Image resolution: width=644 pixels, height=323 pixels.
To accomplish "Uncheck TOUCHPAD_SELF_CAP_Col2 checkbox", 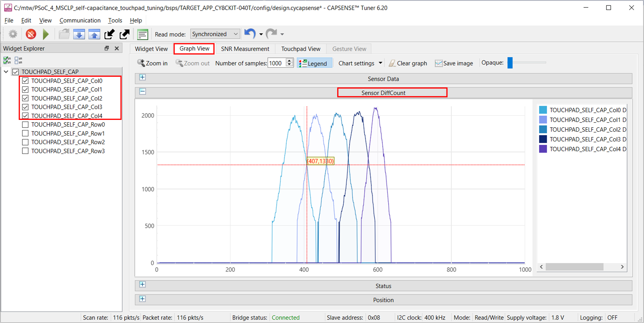I will (x=25, y=98).
